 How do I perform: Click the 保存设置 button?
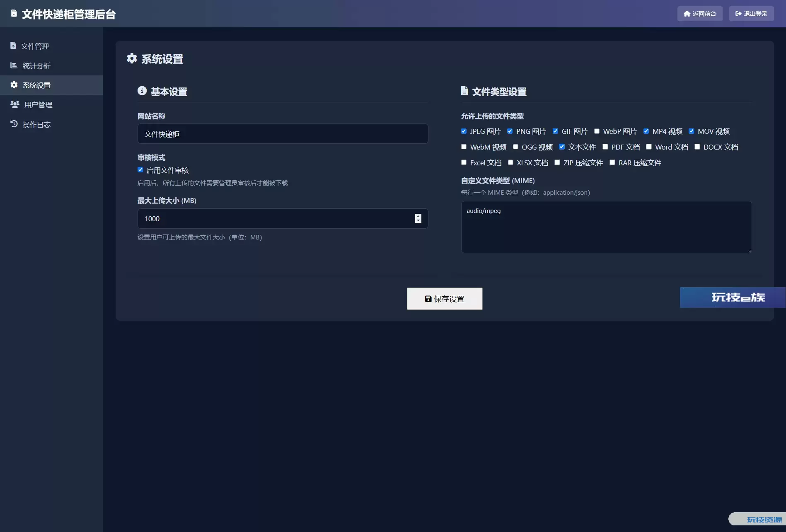coord(445,299)
